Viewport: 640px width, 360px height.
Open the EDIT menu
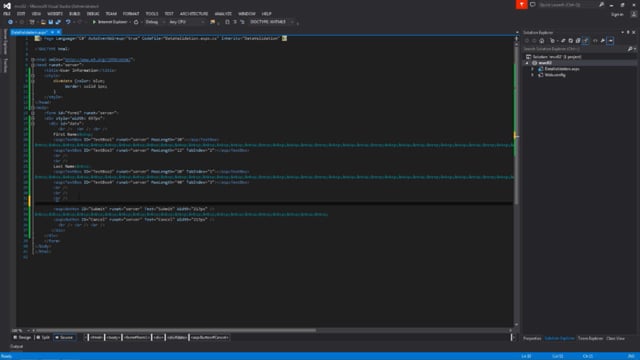(21, 13)
